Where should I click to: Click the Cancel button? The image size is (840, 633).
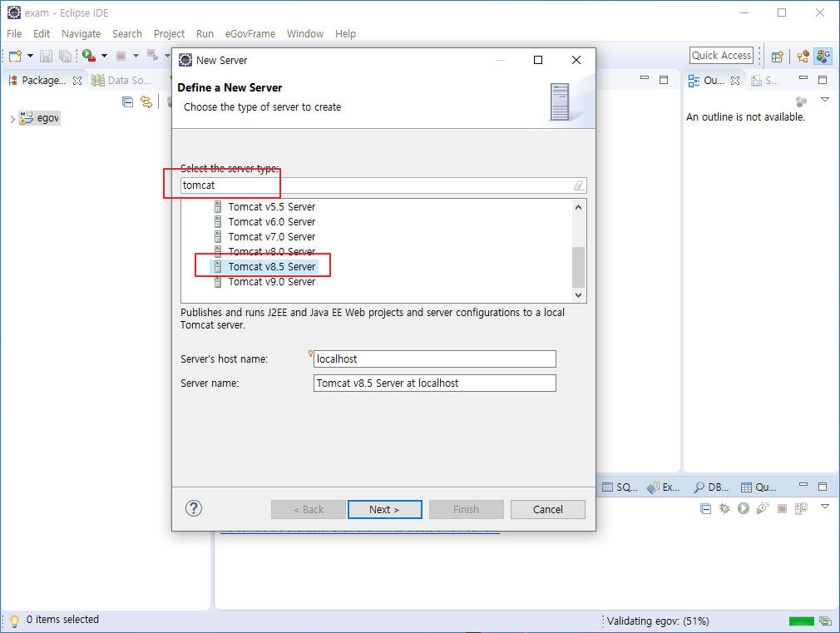click(x=547, y=509)
